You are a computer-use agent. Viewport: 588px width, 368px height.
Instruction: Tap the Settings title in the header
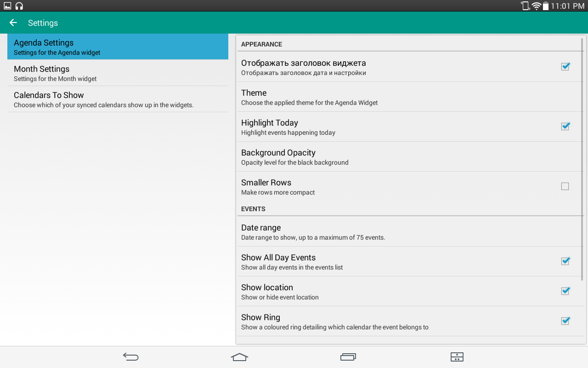43,23
